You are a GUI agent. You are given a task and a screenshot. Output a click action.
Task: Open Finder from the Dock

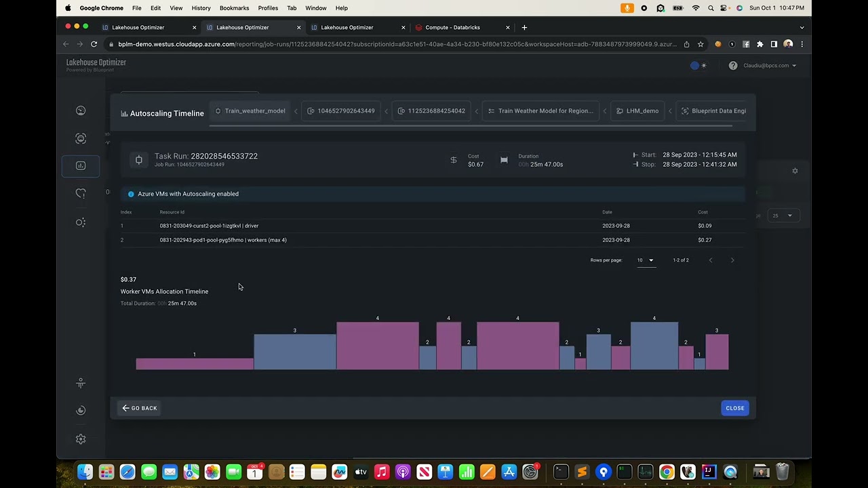[85, 472]
